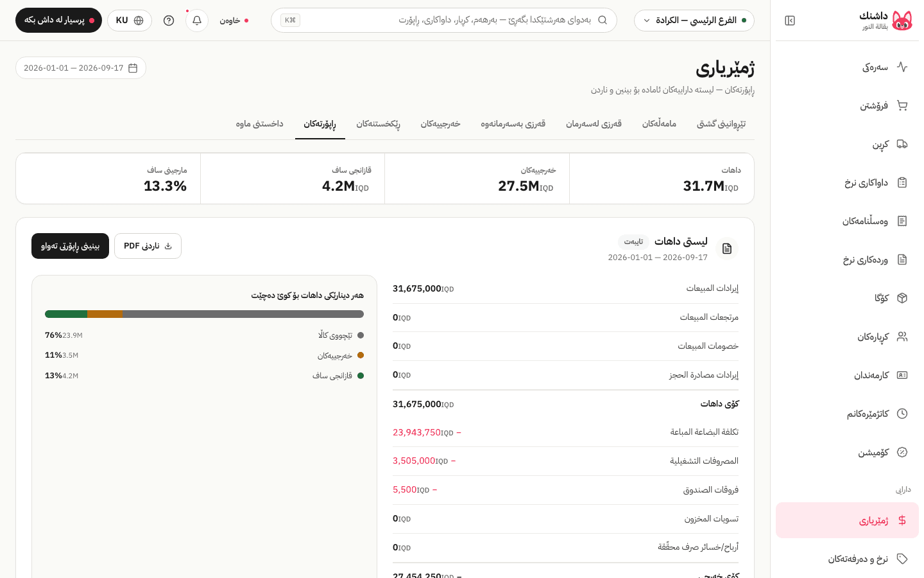The height and width of the screenshot is (578, 924).
Task: Switch to قەرزی بەسەرمانەوە tab
Action: [513, 124]
